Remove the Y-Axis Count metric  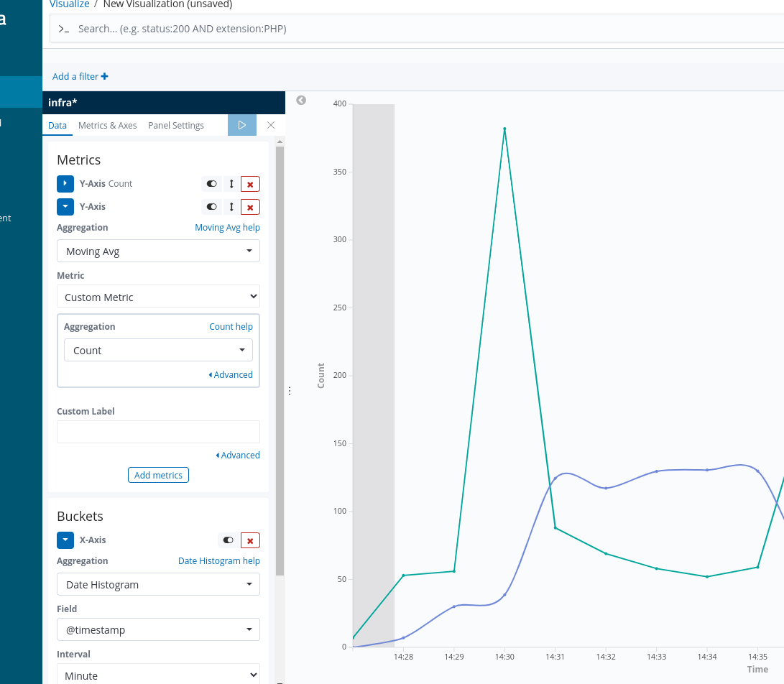pyautogui.click(x=250, y=184)
